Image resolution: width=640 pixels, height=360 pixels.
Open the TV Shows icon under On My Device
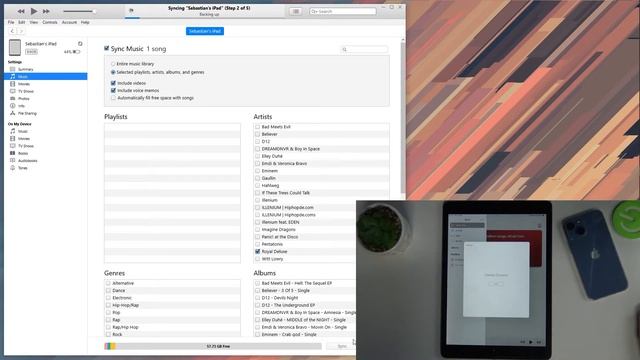[13, 146]
